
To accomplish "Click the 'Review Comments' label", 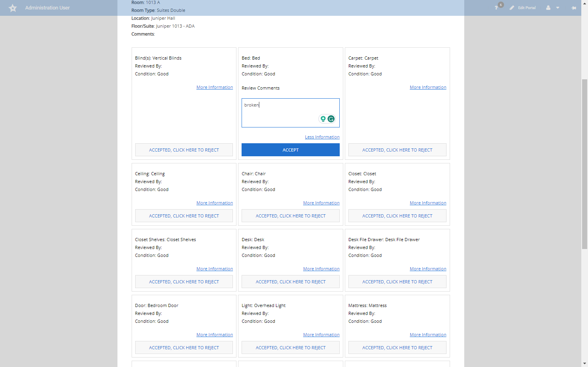I will tap(261, 88).
